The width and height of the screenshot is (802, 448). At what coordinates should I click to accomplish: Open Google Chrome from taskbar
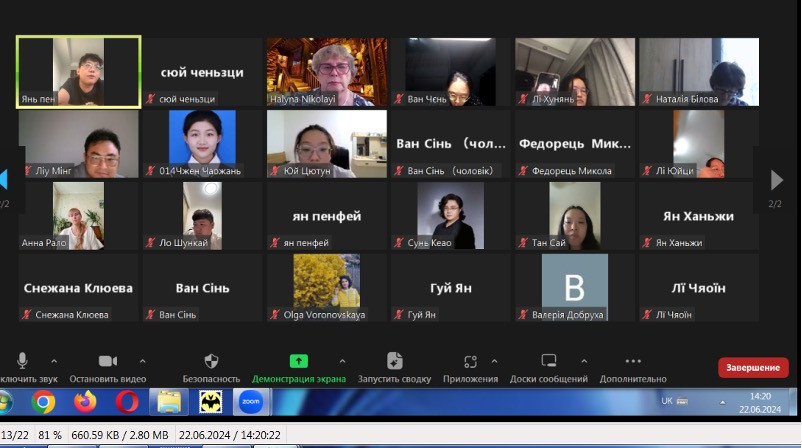pyautogui.click(x=43, y=402)
